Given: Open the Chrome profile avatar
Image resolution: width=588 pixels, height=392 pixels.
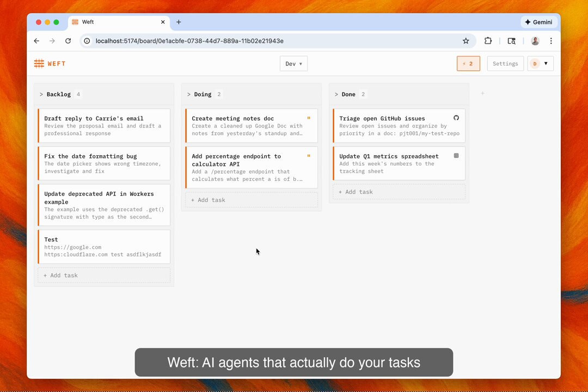Looking at the screenshot, I should coord(535,41).
